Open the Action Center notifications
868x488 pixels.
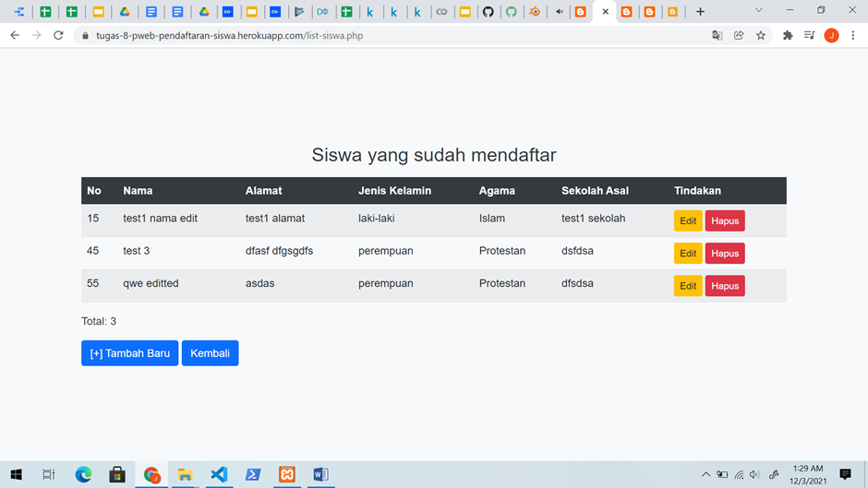[x=845, y=474]
